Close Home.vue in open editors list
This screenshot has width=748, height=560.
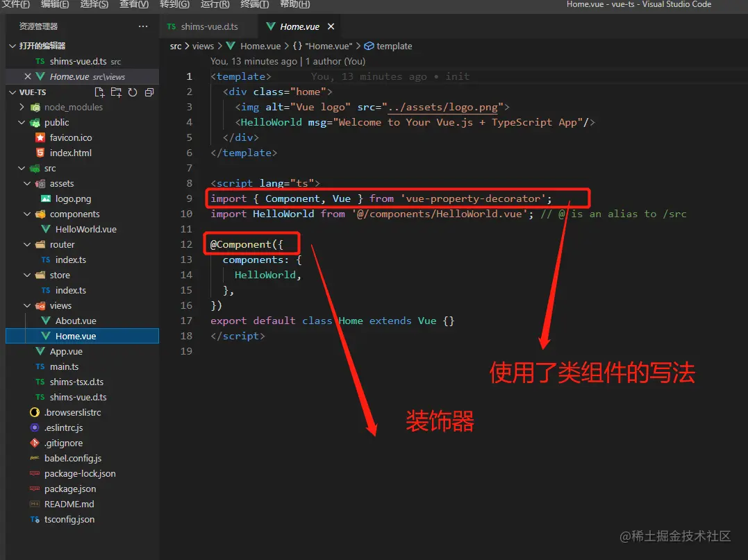coord(28,77)
